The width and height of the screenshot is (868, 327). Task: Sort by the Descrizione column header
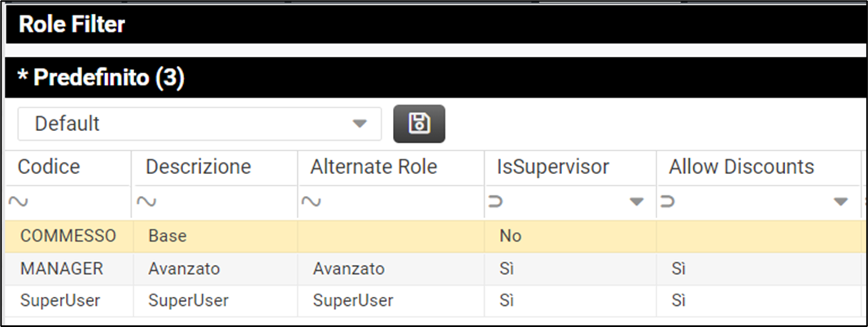click(x=198, y=167)
